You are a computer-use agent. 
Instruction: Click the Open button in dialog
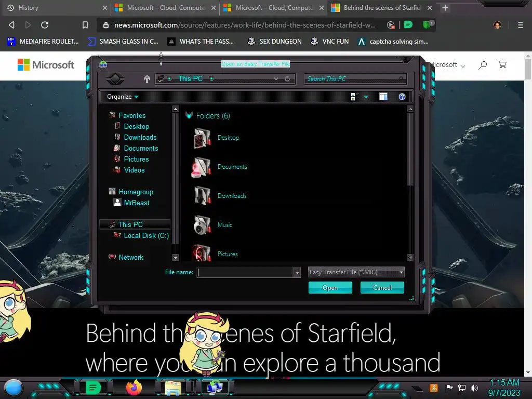330,288
